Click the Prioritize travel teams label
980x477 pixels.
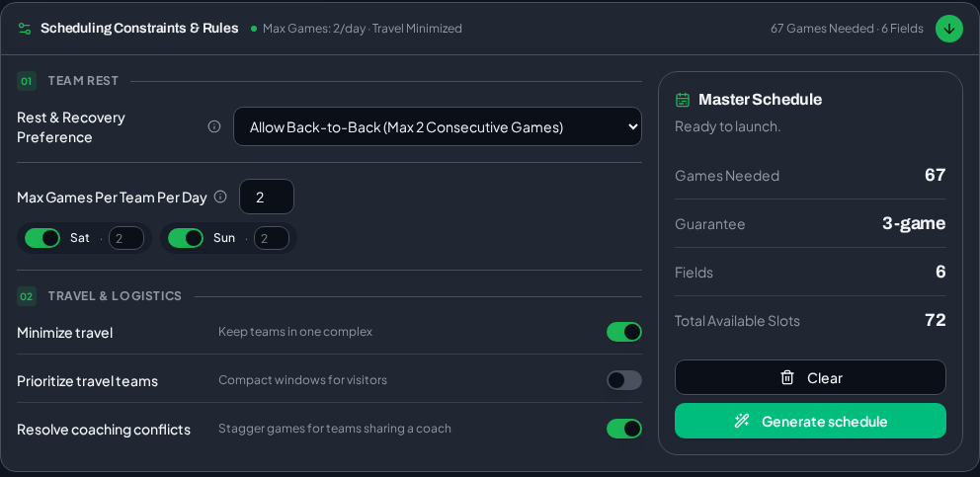[x=88, y=381]
